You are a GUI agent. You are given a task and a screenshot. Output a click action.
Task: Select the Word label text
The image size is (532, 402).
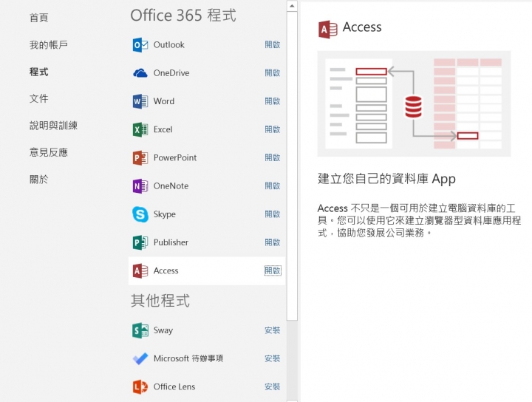[x=164, y=101]
